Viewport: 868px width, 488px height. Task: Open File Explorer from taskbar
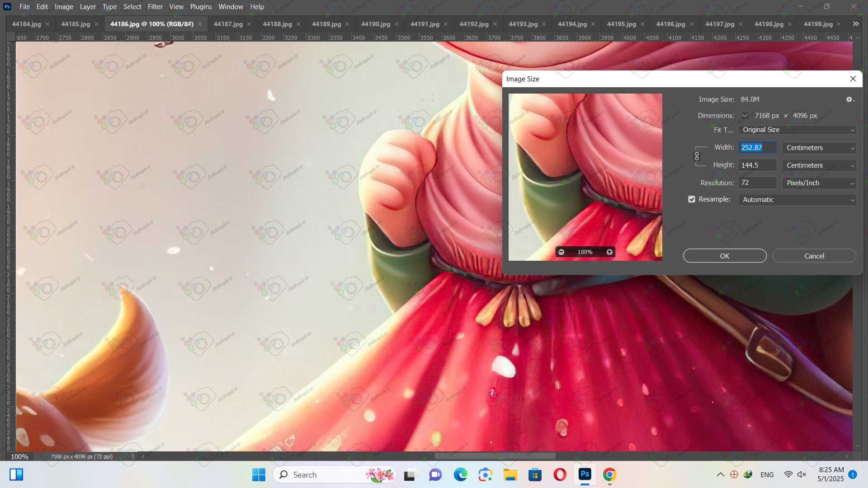tap(510, 474)
